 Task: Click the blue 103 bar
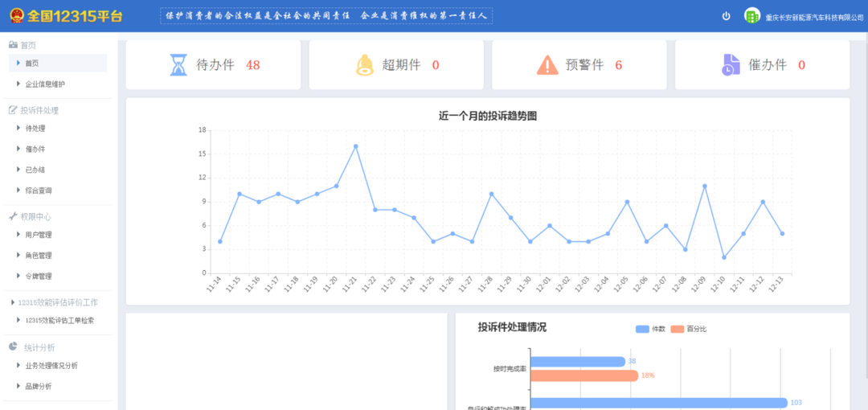pos(659,403)
